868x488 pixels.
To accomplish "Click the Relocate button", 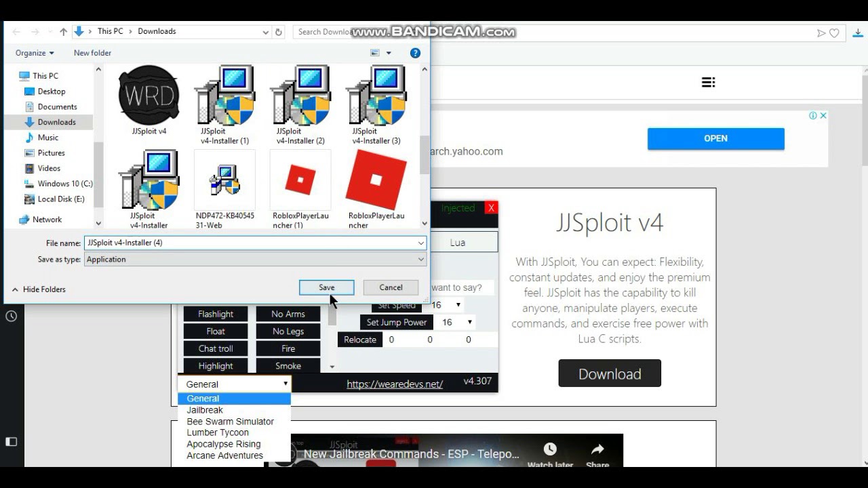I will pos(360,340).
